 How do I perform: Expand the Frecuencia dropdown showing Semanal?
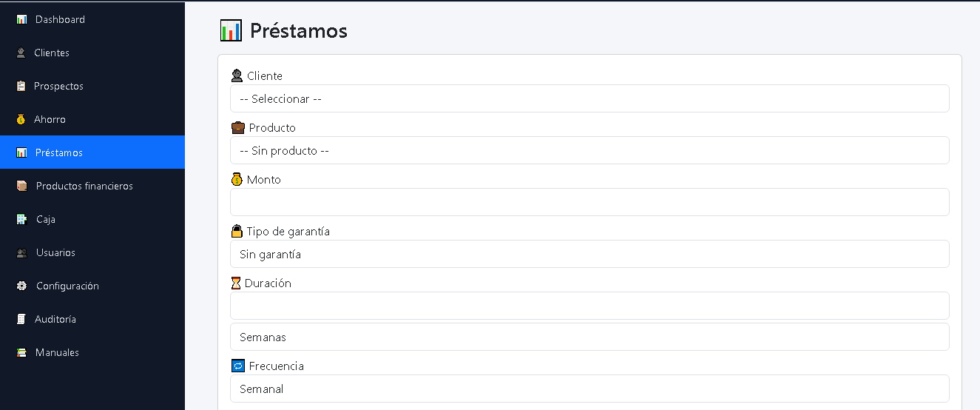pyautogui.click(x=589, y=389)
